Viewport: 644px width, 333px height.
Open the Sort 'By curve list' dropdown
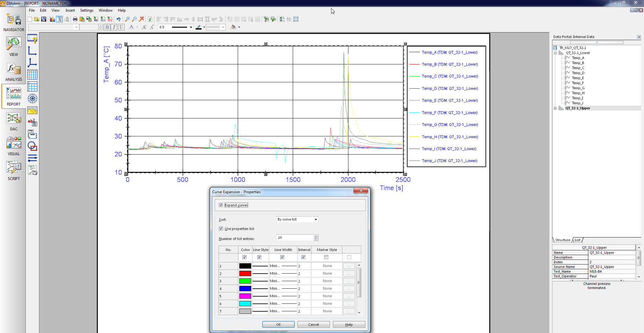(x=297, y=220)
